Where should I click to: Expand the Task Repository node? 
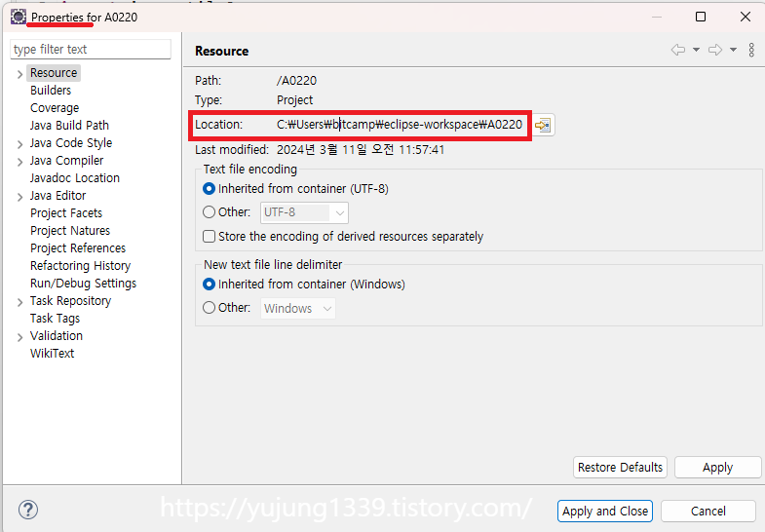20,302
